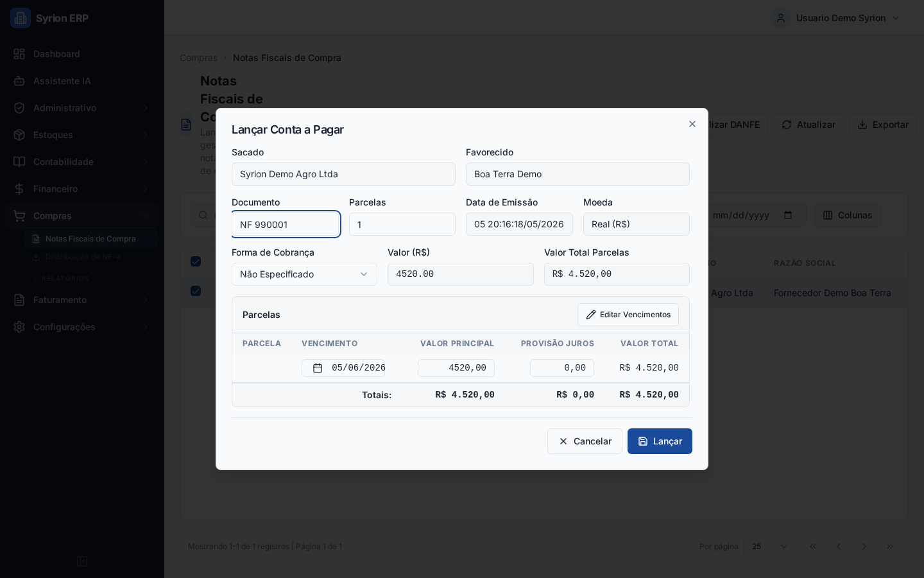
Task: Select Notas Fiscais de Compra submenu
Action: click(91, 239)
